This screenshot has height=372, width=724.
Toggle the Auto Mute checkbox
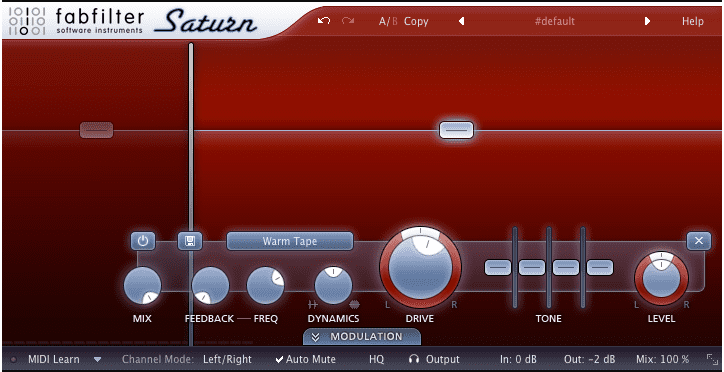pos(305,359)
